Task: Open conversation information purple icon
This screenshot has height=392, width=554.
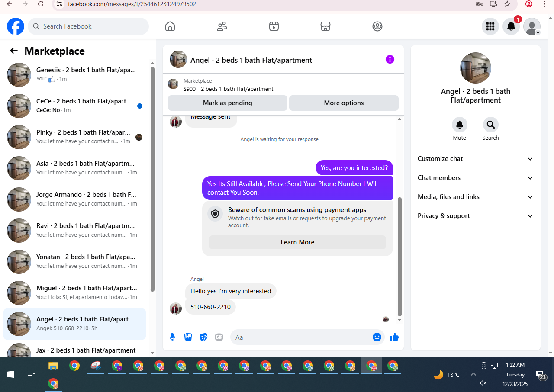Action: (x=390, y=59)
